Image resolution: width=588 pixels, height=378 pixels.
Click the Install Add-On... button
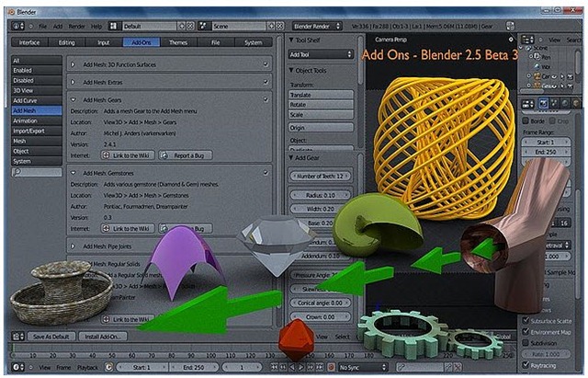(103, 337)
